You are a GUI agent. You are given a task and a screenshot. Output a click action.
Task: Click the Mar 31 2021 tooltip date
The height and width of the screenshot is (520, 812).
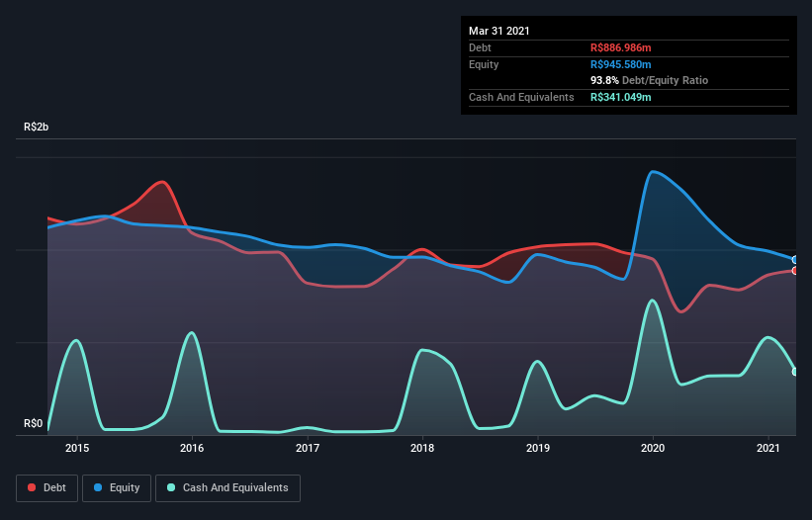pos(499,31)
